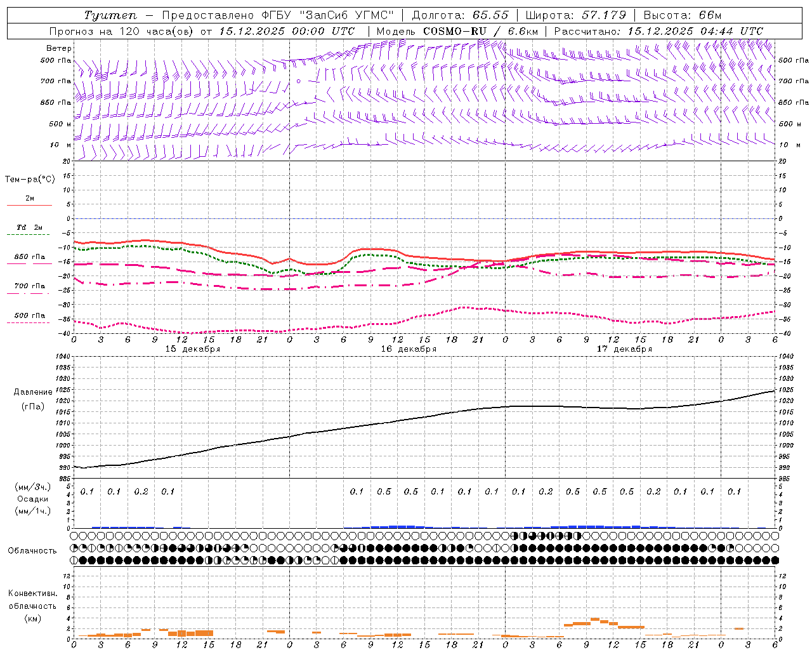
Task: Click the "Облачность" cloud cover label
Action: point(32,550)
